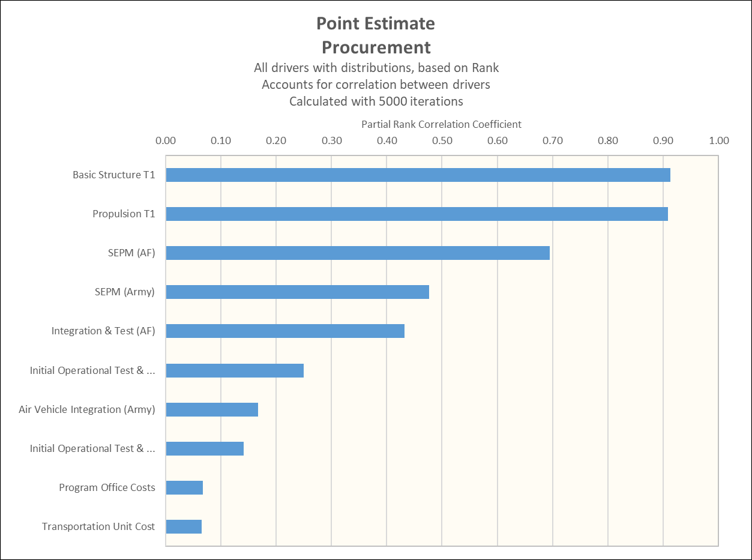Select the Basic Structure T1 bar

point(414,175)
